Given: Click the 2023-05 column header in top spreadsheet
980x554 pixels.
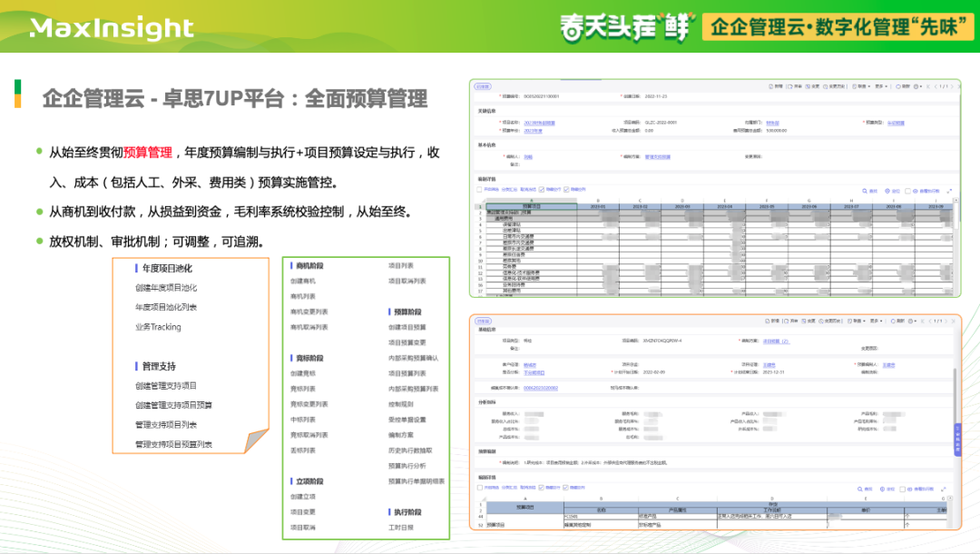Looking at the screenshot, I should pos(767,206).
